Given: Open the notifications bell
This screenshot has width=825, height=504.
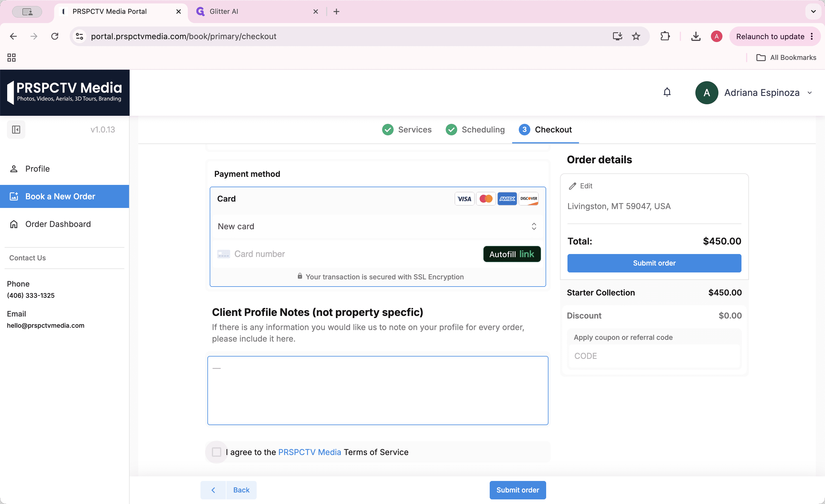Looking at the screenshot, I should (x=667, y=92).
